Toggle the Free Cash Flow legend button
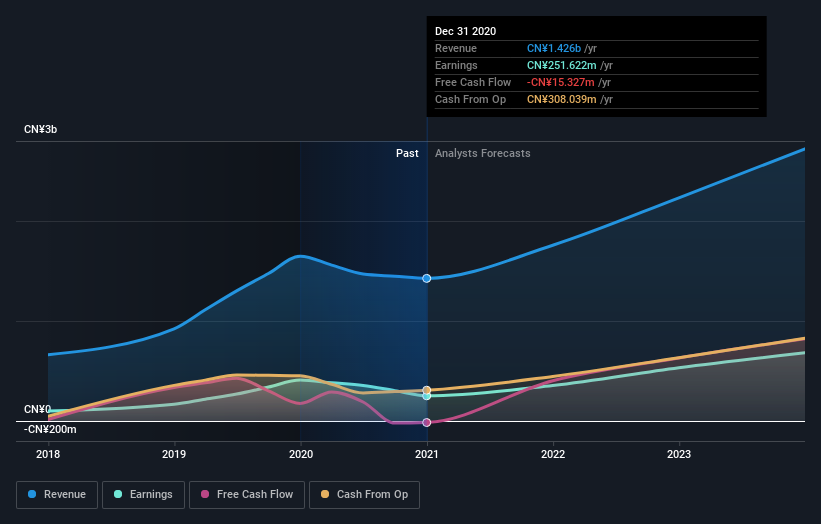This screenshot has width=821, height=524. (247, 495)
